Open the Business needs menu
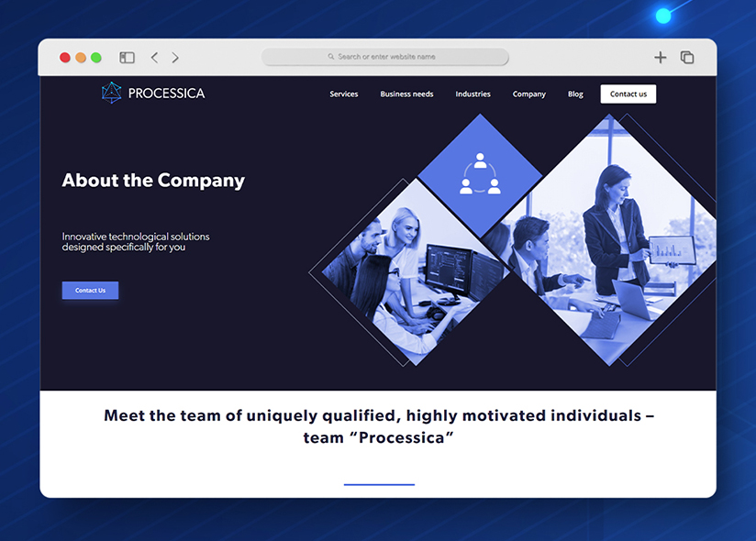 click(406, 94)
